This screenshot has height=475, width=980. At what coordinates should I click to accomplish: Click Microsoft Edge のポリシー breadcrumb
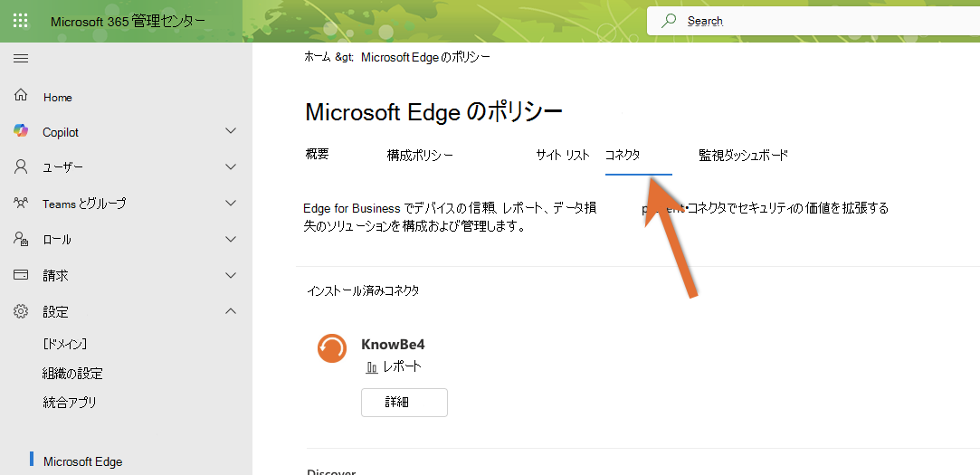(425, 57)
